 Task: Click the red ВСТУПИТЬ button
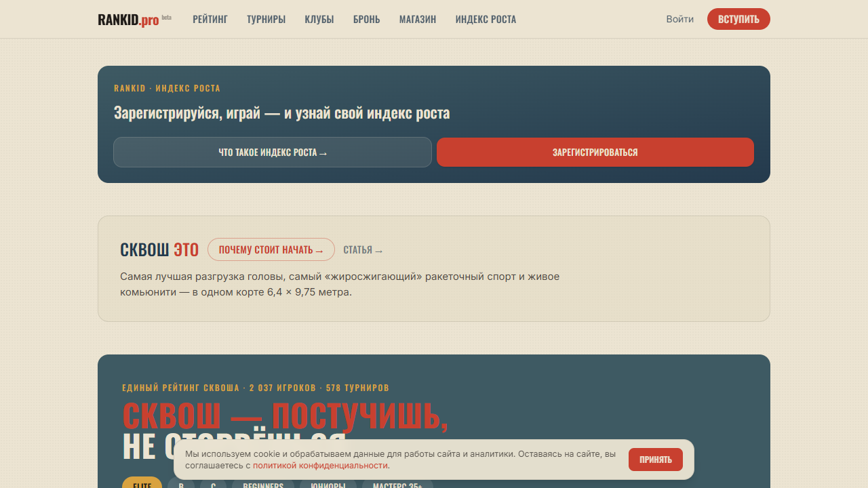pos(738,19)
